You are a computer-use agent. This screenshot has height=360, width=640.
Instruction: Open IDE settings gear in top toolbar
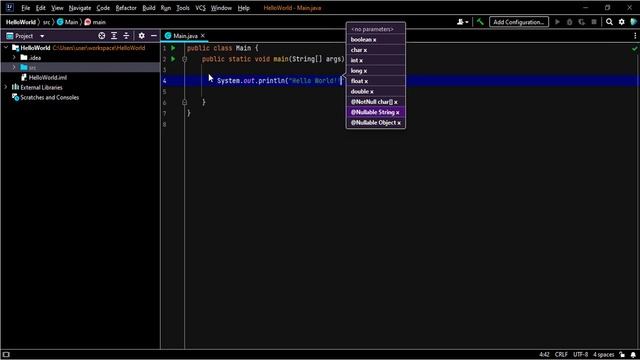coord(621,22)
